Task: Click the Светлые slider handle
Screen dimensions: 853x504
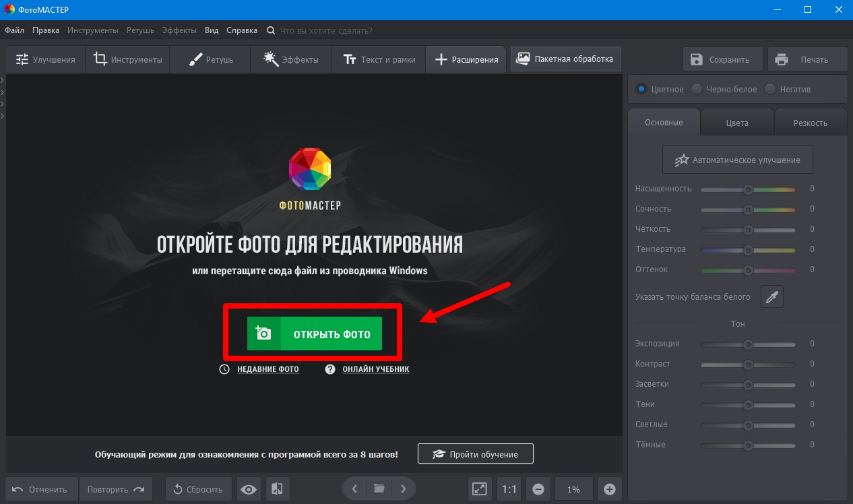Action: [747, 425]
